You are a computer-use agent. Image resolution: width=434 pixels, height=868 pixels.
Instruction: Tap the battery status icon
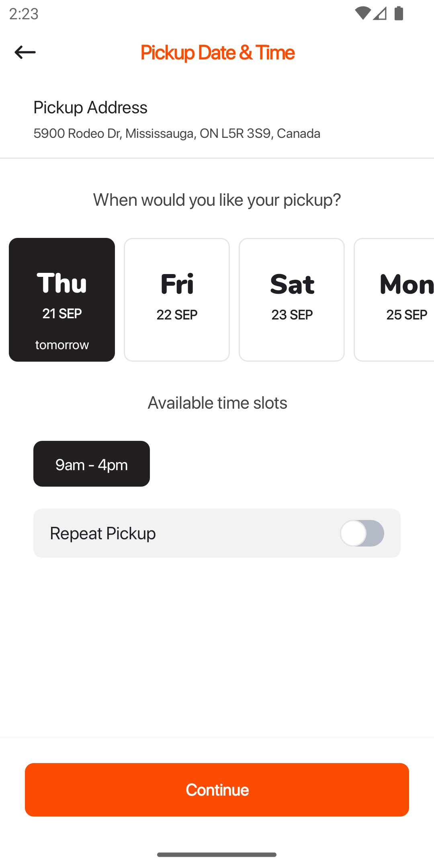[399, 13]
